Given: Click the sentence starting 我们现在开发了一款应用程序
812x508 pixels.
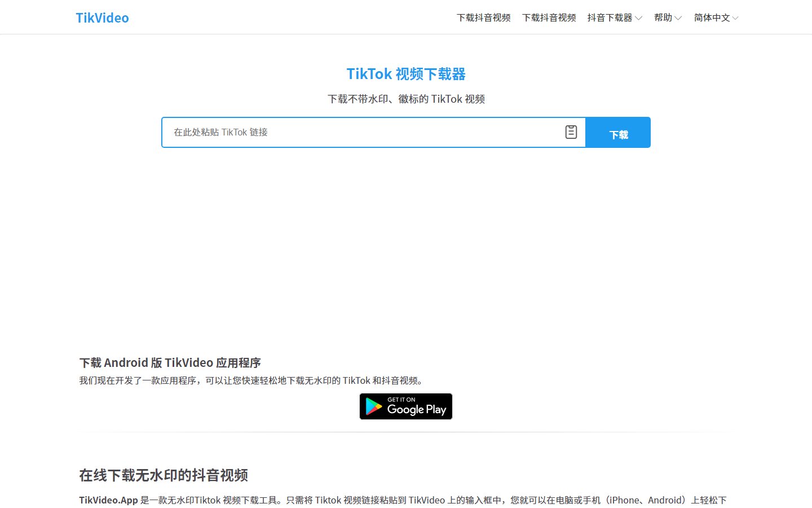Looking at the screenshot, I should [x=253, y=380].
